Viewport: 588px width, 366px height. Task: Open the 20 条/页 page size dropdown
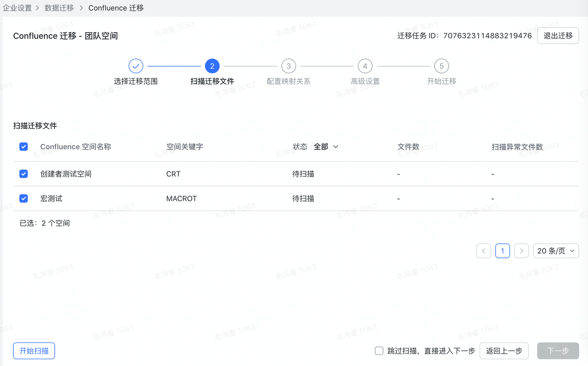556,251
